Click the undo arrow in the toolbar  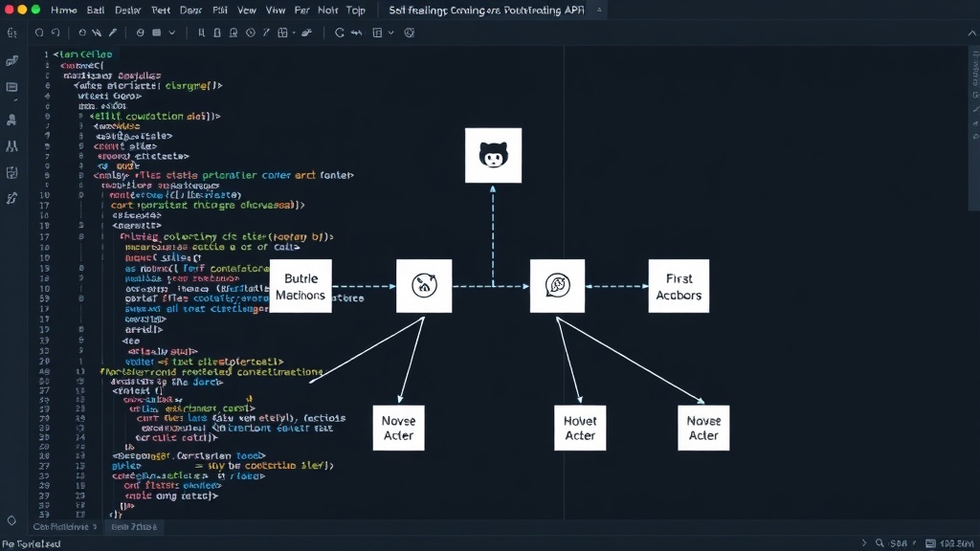(x=56, y=33)
